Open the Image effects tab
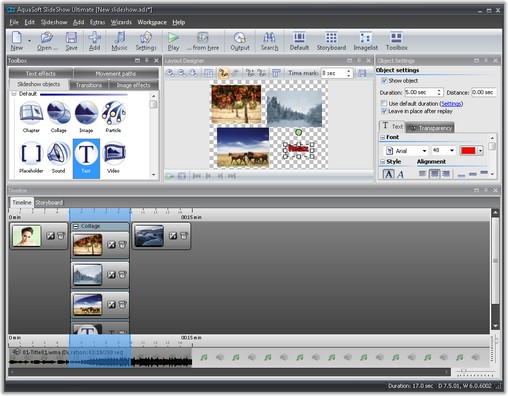This screenshot has height=396, width=508. point(133,85)
